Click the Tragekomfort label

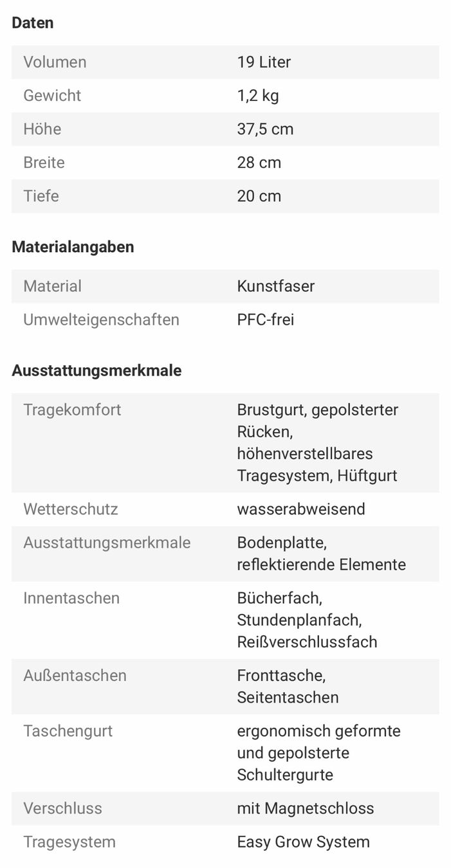[72, 410]
